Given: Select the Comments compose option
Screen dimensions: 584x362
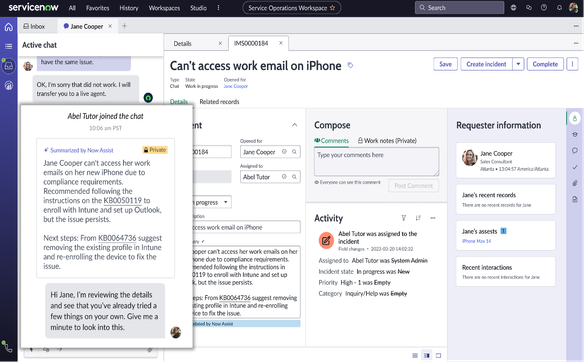Looking at the screenshot, I should pyautogui.click(x=331, y=140).
